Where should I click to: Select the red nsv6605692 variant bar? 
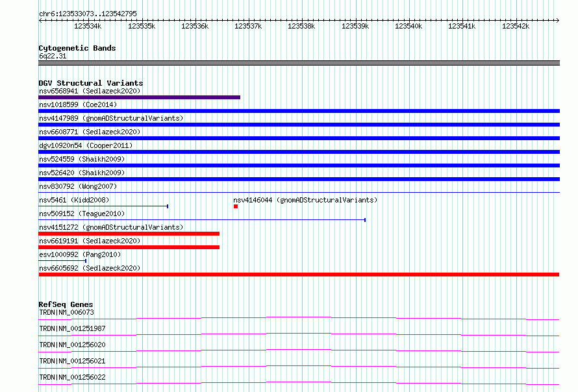coord(299,275)
